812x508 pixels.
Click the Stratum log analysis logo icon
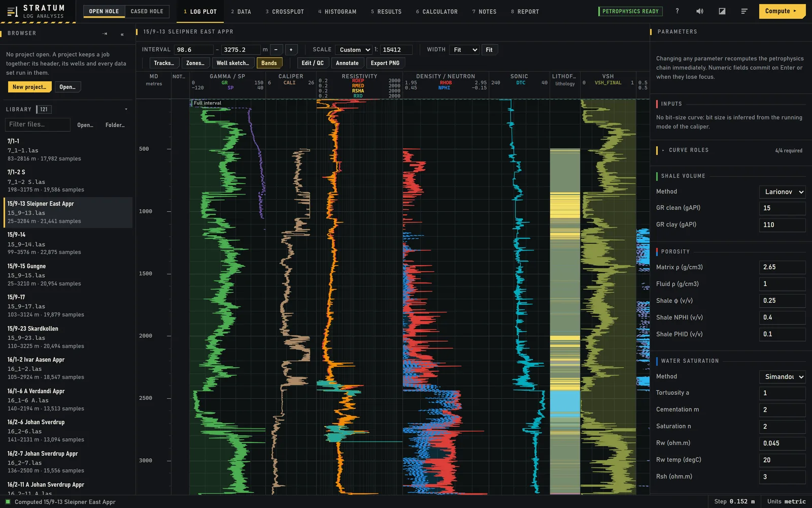click(13, 11)
